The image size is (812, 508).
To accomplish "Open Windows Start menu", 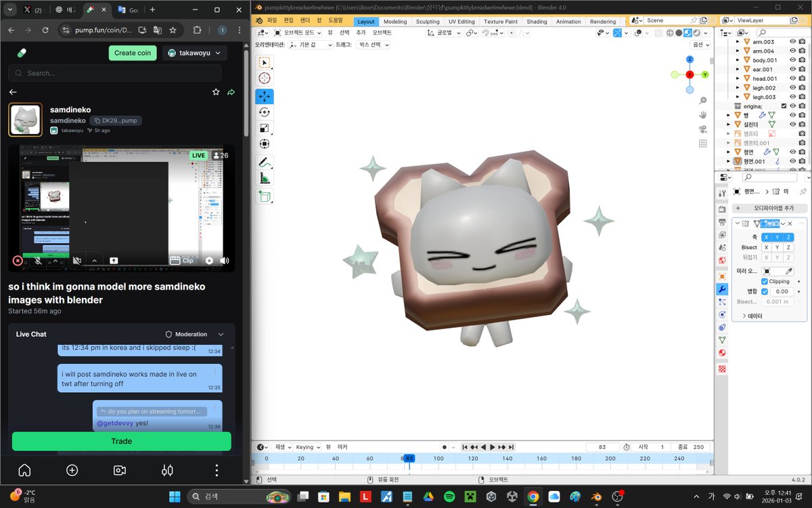I will point(175,496).
